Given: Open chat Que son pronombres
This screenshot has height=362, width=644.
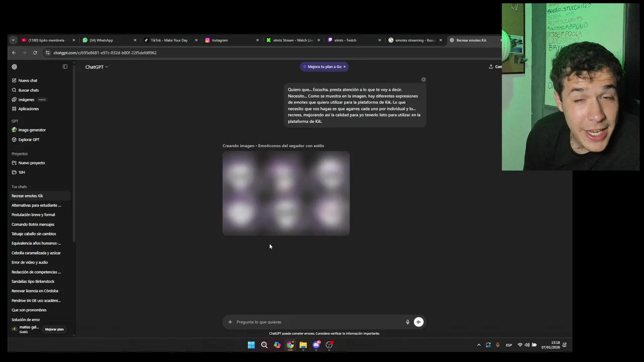Looking at the screenshot, I should (x=29, y=310).
